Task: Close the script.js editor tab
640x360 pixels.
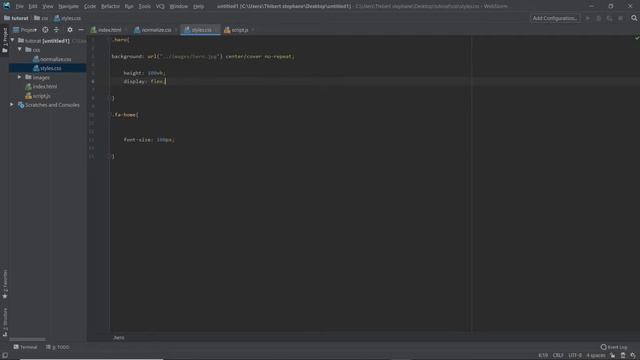Action: point(253,30)
